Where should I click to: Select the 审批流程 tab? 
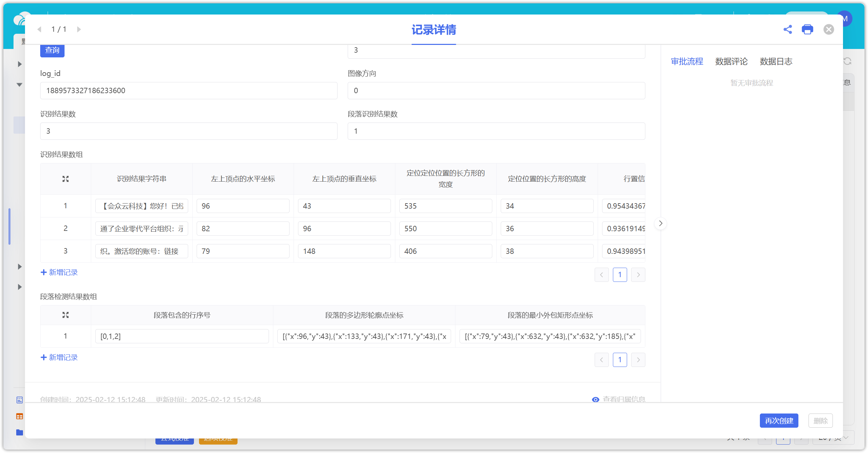pyautogui.click(x=687, y=61)
